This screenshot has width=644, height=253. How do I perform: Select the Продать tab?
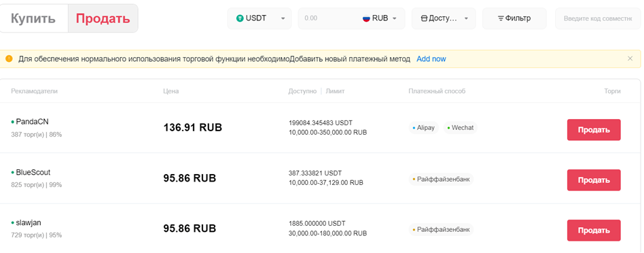coord(103,18)
